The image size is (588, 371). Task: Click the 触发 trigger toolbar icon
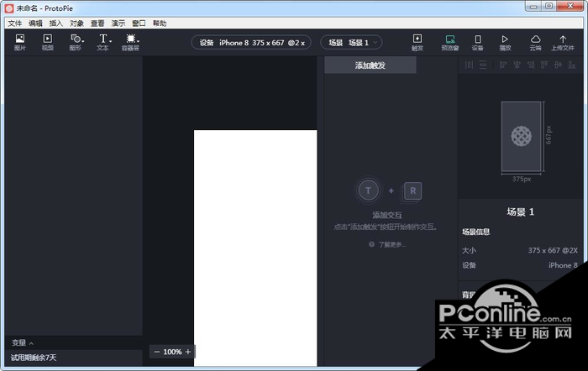pos(417,42)
